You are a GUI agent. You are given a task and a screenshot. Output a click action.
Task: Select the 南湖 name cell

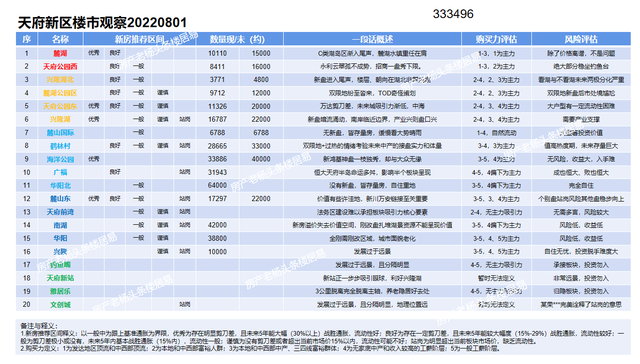tap(60, 225)
